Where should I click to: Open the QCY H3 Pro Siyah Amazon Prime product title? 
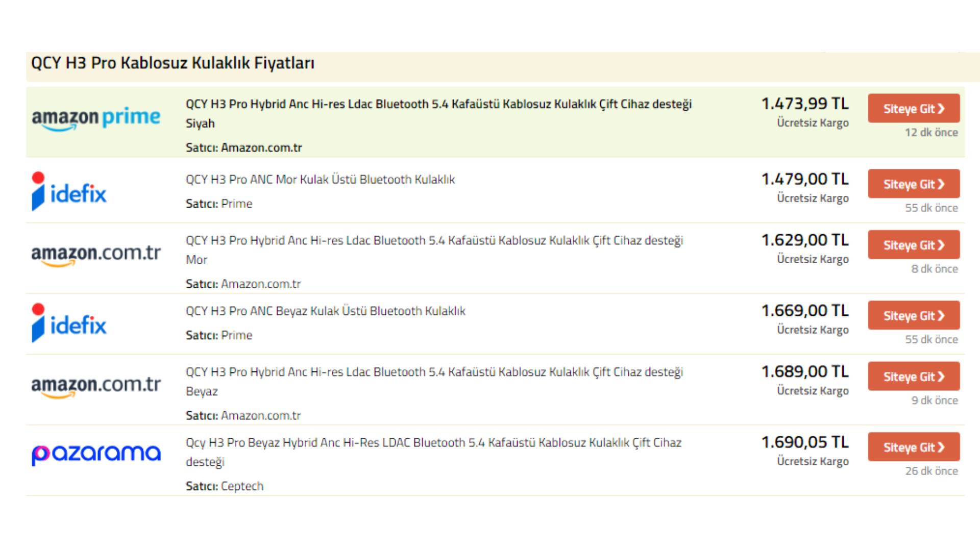438,114
